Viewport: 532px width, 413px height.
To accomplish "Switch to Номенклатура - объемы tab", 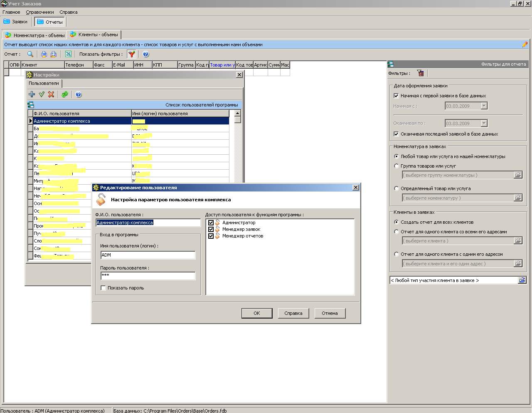I will pos(35,35).
